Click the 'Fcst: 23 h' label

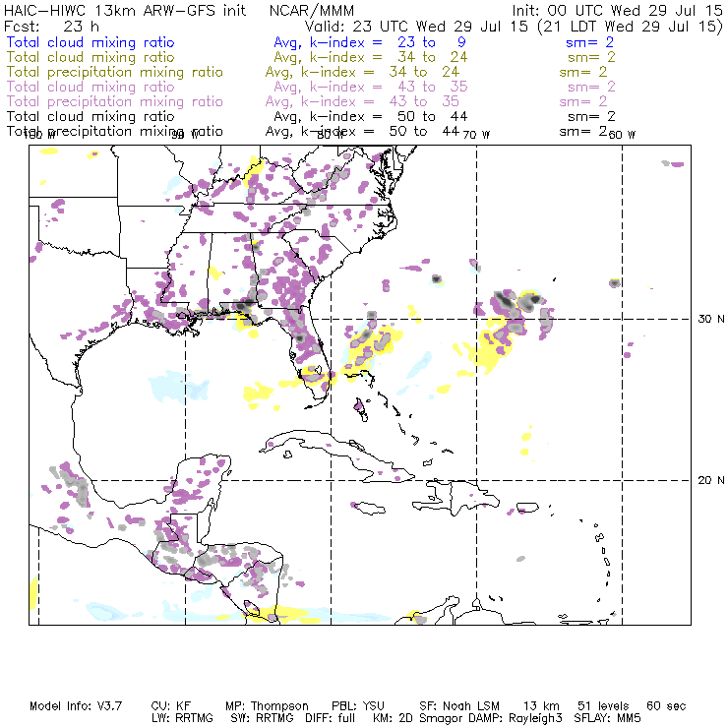[x=51, y=26]
